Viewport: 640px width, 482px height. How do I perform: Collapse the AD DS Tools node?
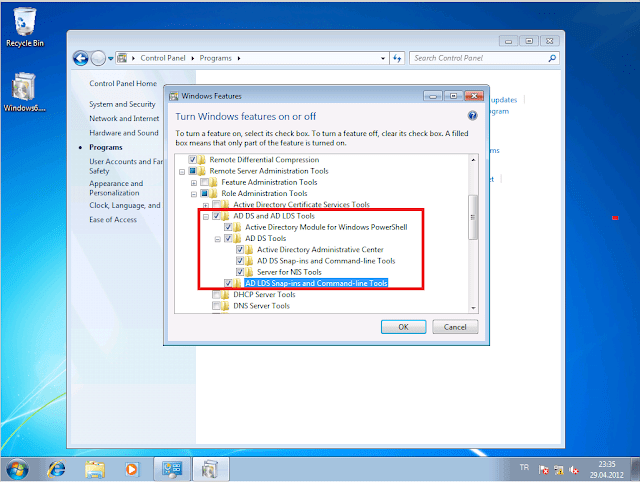tap(218, 238)
